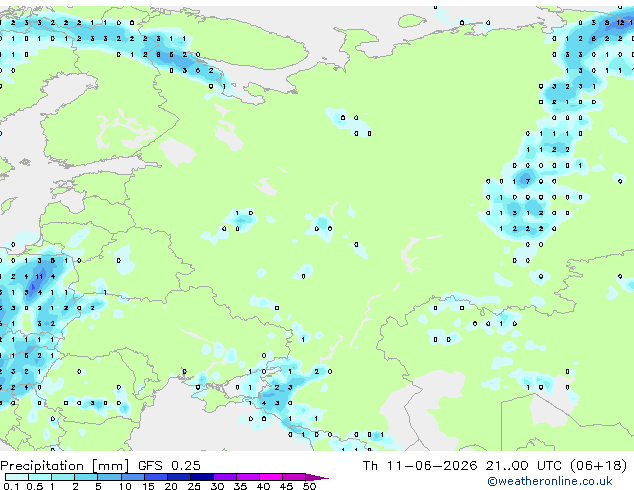
Task: Click the 'Th 11-06-2026 21..00 UTC (06+18)' timestamp
Action: (495, 466)
